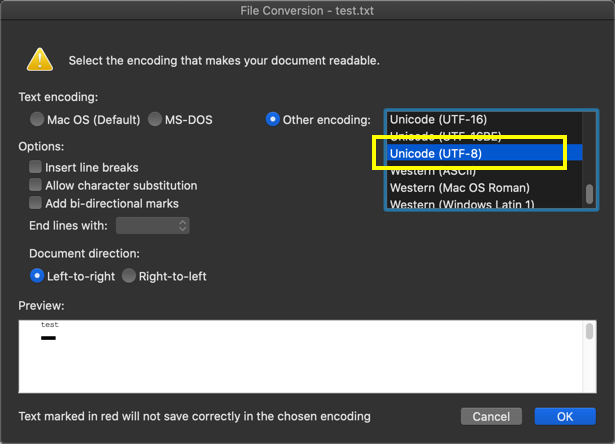Switch to Right-to-left document direction
615x444 pixels.
coord(129,276)
